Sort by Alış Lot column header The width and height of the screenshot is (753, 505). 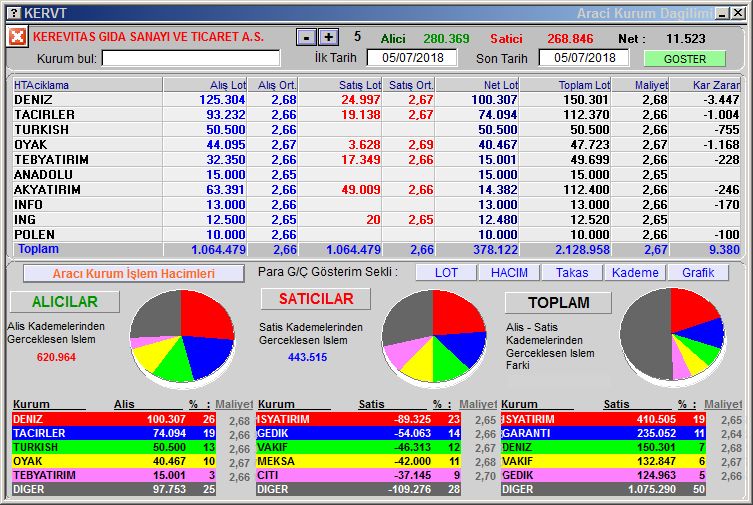pos(205,85)
